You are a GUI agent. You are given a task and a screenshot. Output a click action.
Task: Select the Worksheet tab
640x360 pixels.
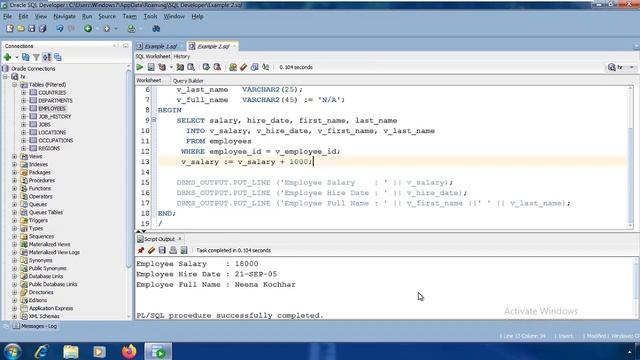tap(149, 80)
